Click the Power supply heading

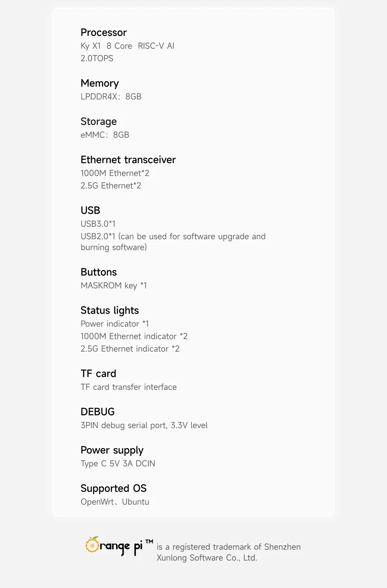[x=112, y=450]
